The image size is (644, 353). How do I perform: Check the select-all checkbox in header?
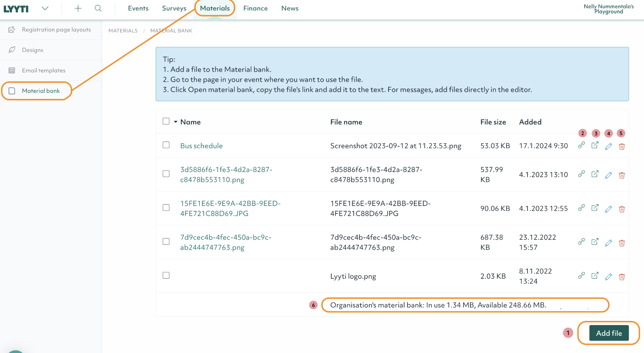pos(166,121)
